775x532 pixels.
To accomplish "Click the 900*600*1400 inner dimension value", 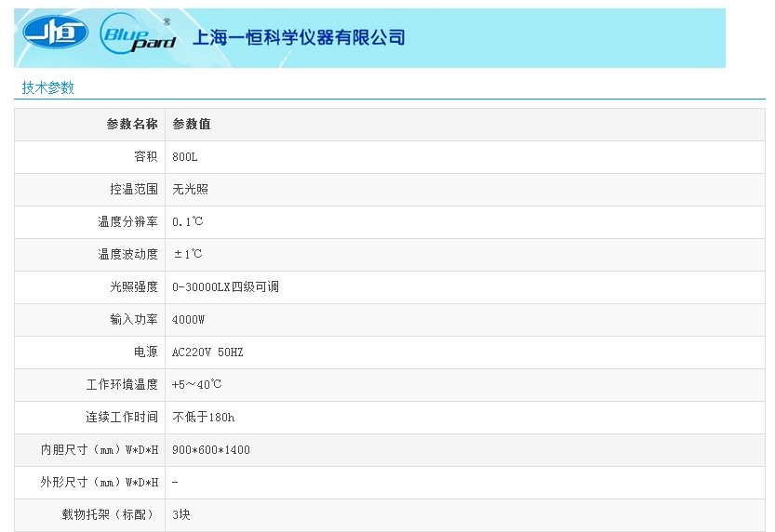I will (x=211, y=450).
